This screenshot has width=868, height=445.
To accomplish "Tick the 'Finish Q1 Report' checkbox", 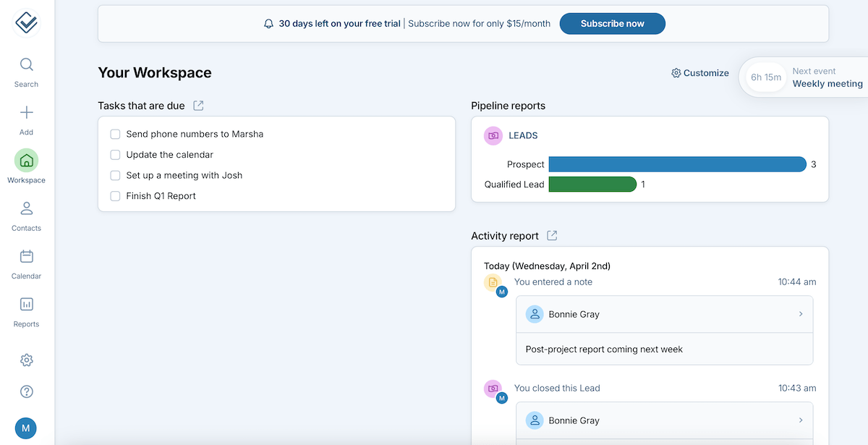I will [115, 196].
